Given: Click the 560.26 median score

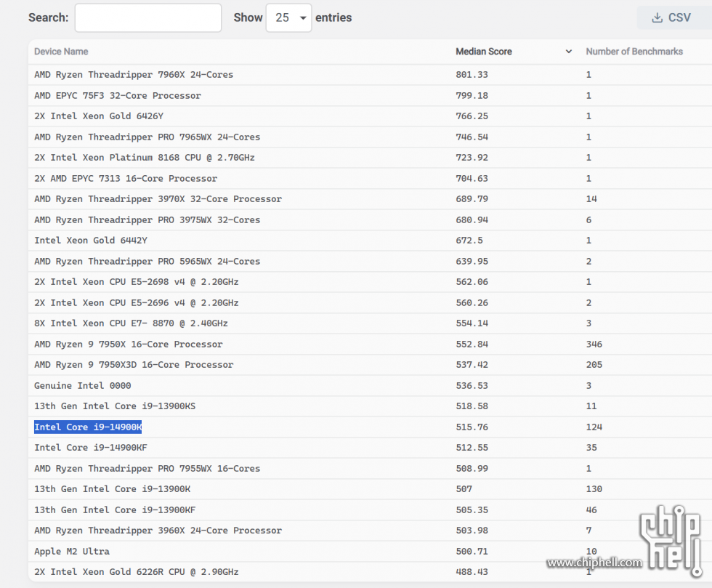Looking at the screenshot, I should point(472,302).
